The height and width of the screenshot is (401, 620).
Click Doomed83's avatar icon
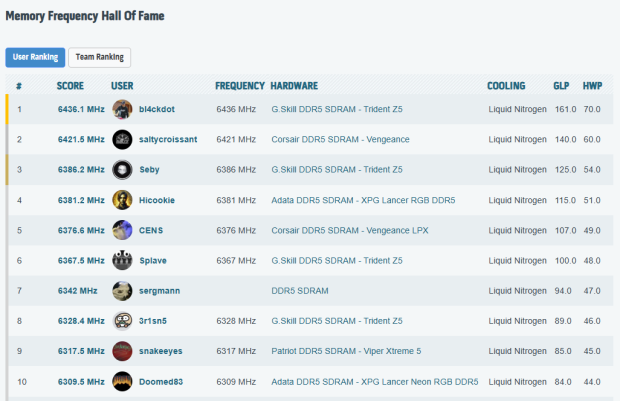click(122, 381)
